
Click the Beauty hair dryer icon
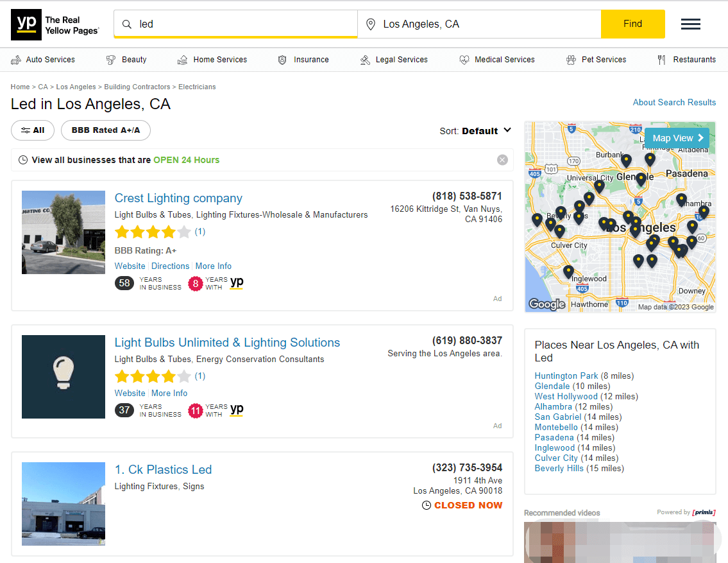click(110, 60)
